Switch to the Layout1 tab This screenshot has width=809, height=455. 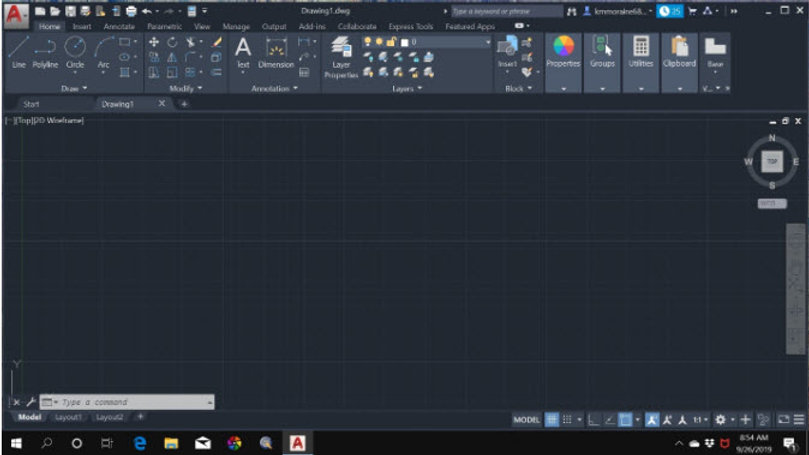click(68, 417)
